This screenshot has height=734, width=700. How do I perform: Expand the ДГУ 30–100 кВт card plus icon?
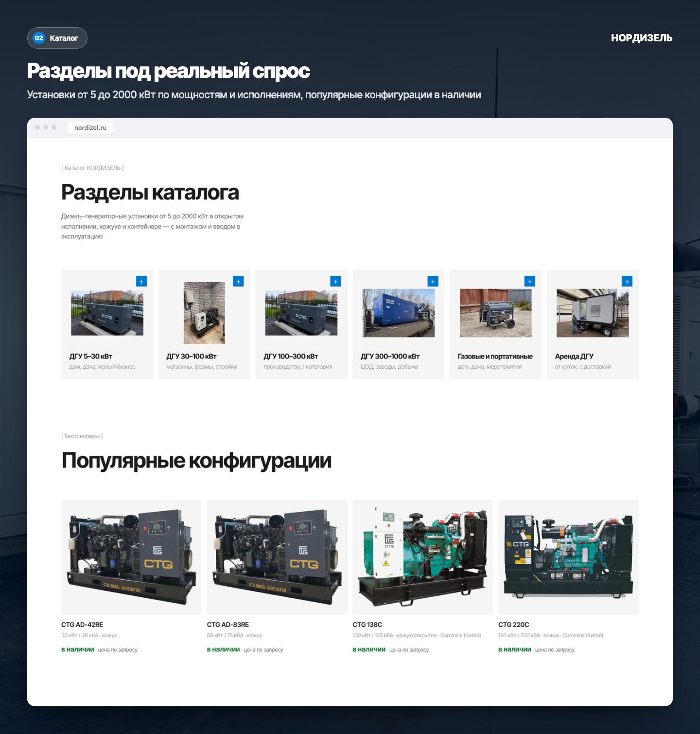(238, 281)
